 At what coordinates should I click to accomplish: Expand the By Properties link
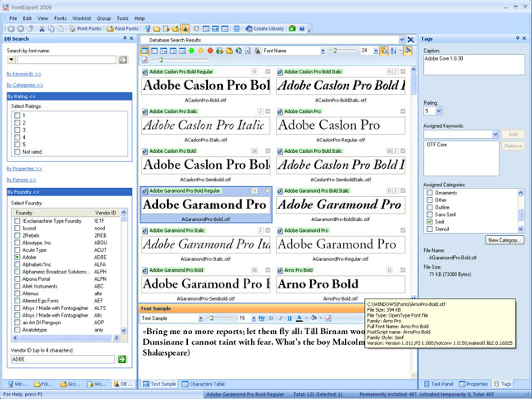(24, 169)
